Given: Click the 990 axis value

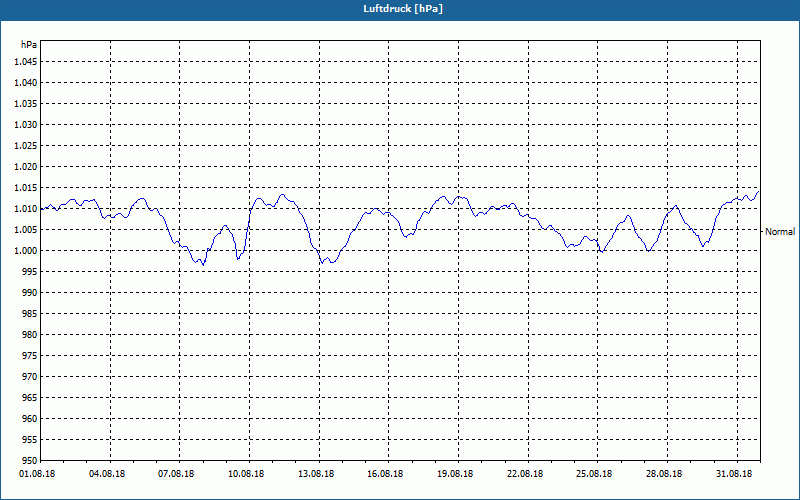Looking at the screenshot, I should (30, 292).
